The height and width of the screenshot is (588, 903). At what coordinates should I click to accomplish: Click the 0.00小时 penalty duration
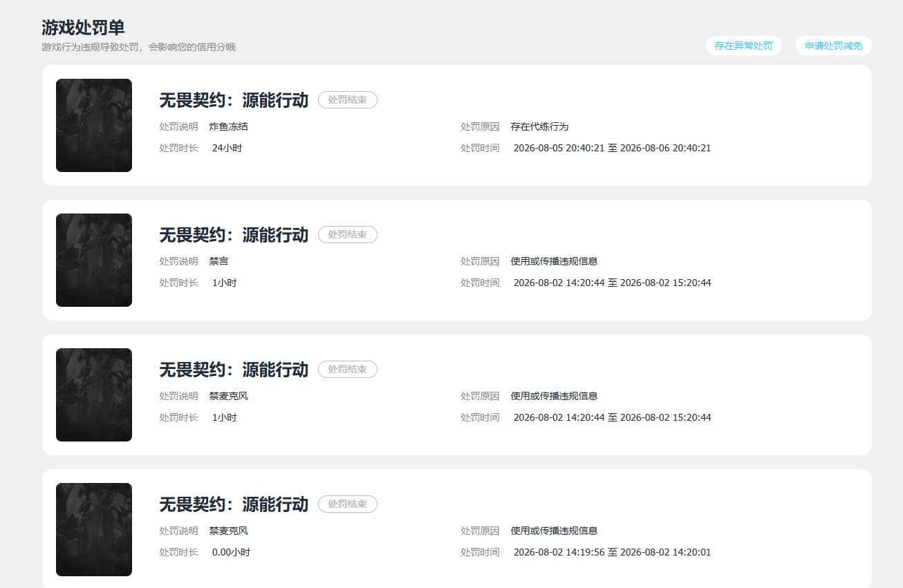231,552
